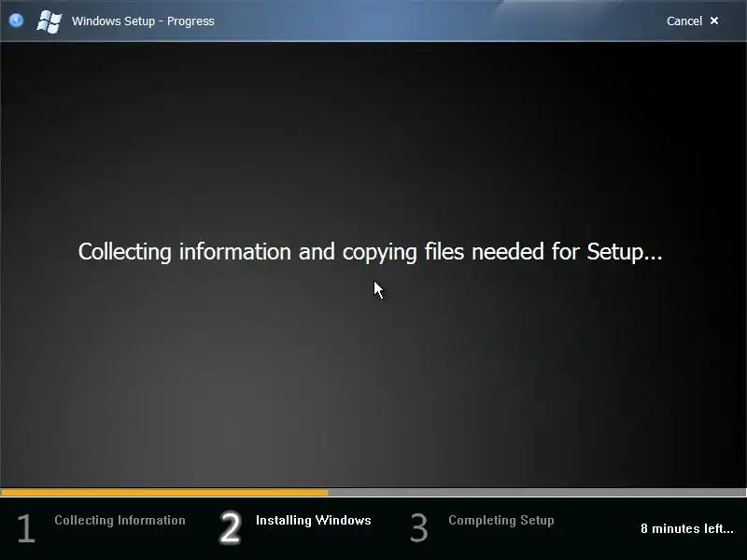This screenshot has width=747, height=560.
Task: Click the step number 3
Action: pyautogui.click(x=418, y=527)
